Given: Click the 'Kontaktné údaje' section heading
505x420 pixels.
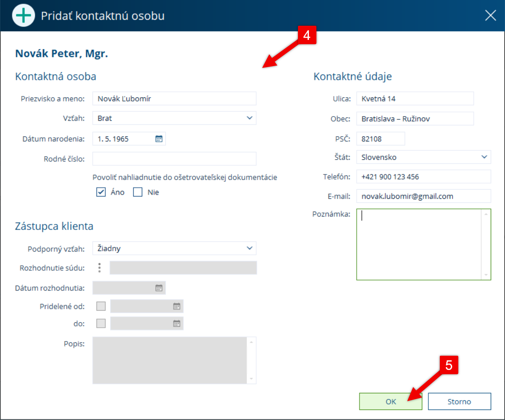Looking at the screenshot, I should click(353, 76).
